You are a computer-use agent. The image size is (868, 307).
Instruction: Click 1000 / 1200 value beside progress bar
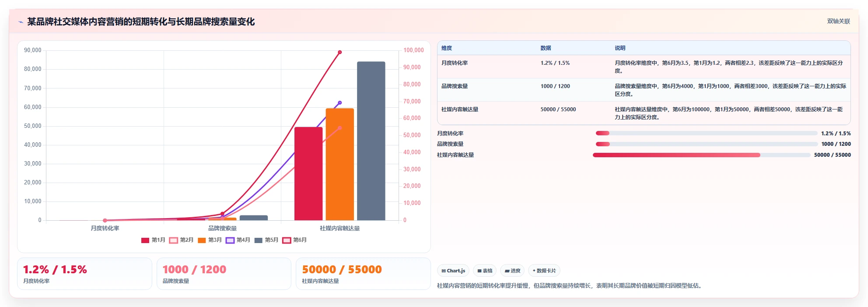[x=836, y=144]
